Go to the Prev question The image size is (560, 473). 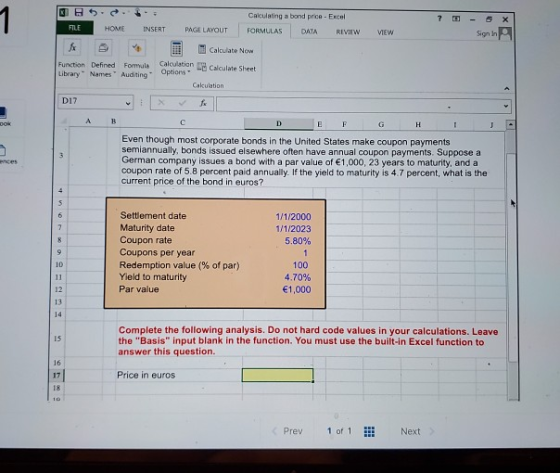[288, 431]
